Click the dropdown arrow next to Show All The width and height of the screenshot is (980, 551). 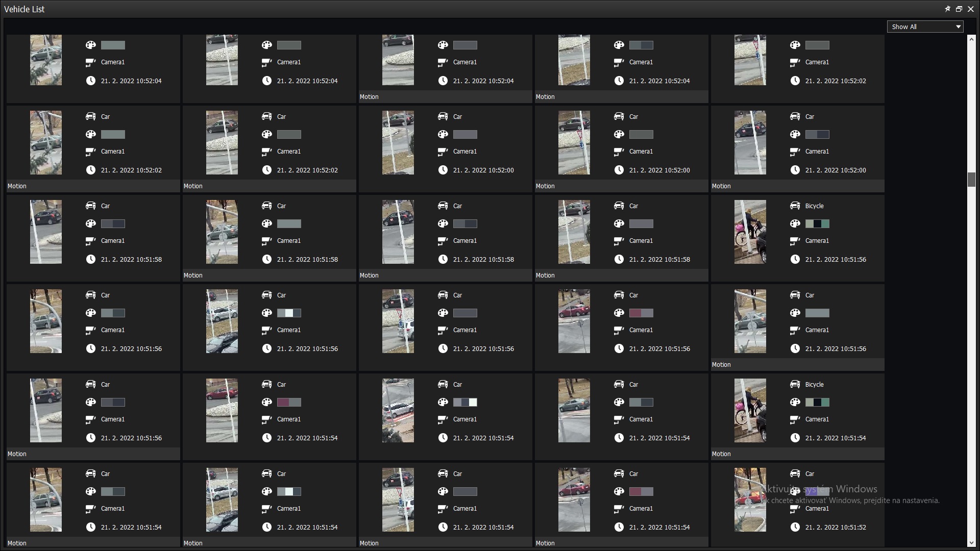click(958, 27)
